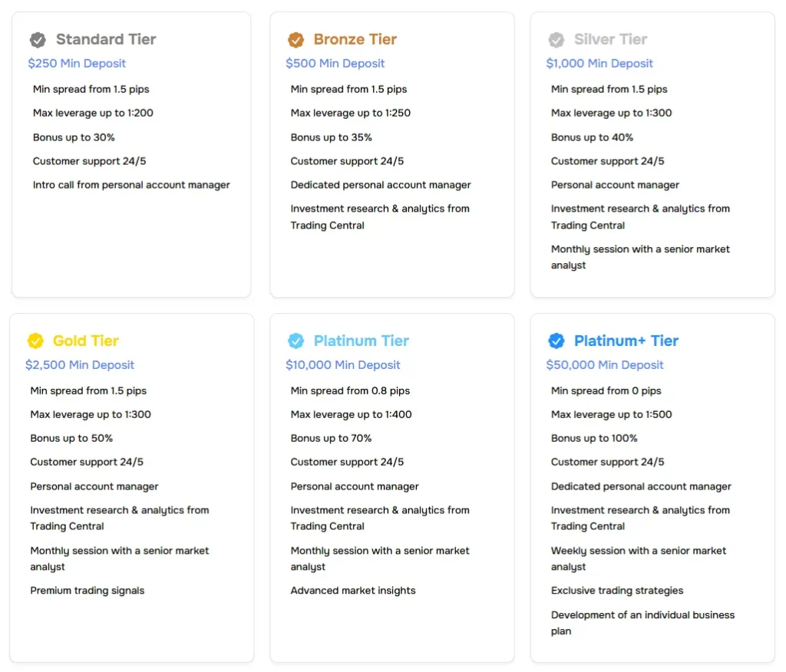Click the yellow Gold Tier badge icon
Viewport: 786px width, 672px height.
[x=35, y=341]
